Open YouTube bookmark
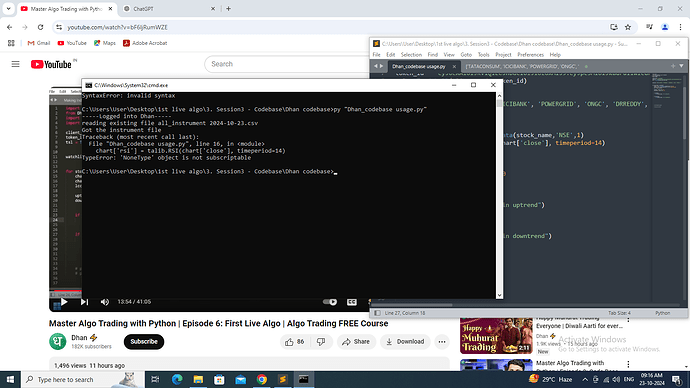The image size is (690, 388). pyautogui.click(x=72, y=43)
